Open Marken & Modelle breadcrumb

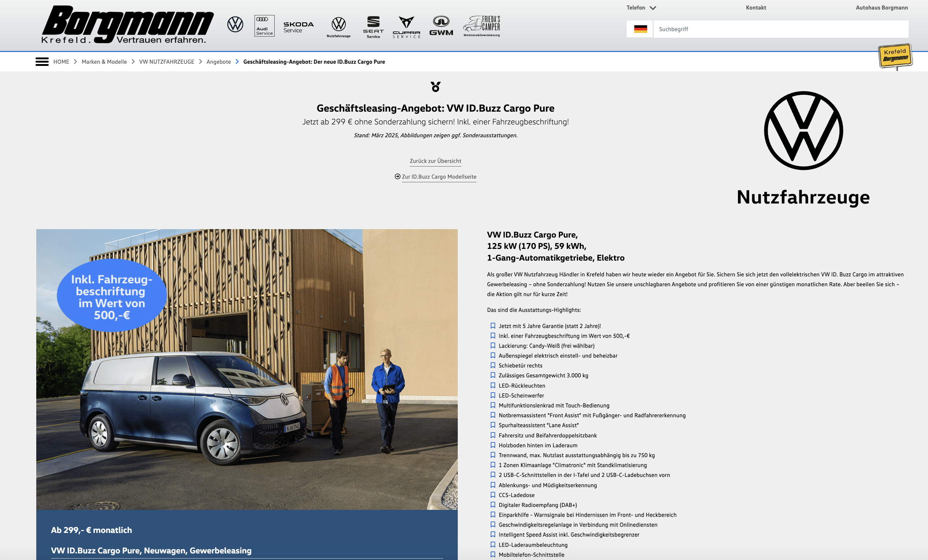pos(104,62)
